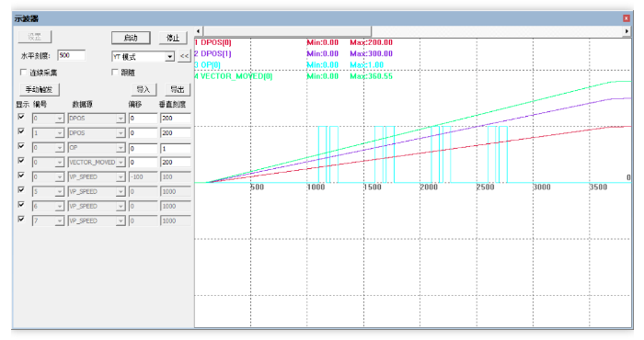Click the 停止 stop button
The width and height of the screenshot is (644, 340).
[x=173, y=38]
